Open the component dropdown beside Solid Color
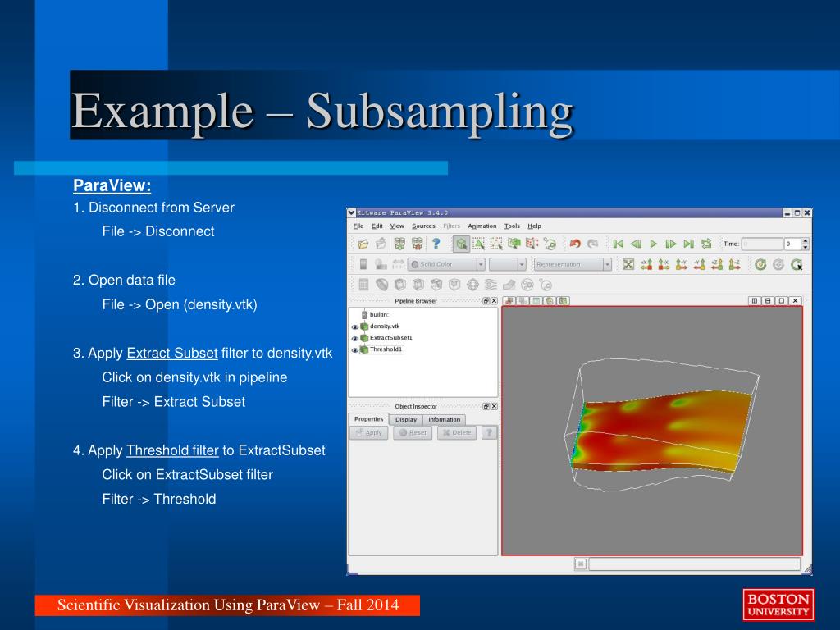840x630 pixels. pyautogui.click(x=508, y=264)
